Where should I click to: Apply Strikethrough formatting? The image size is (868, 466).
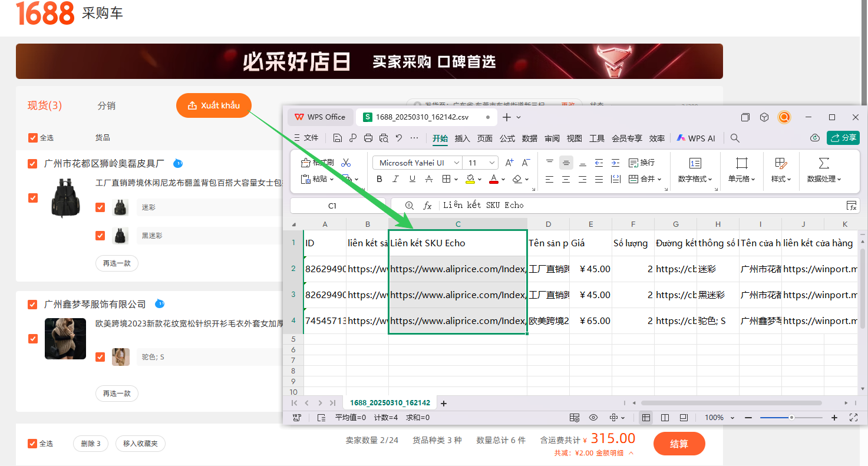pos(429,179)
